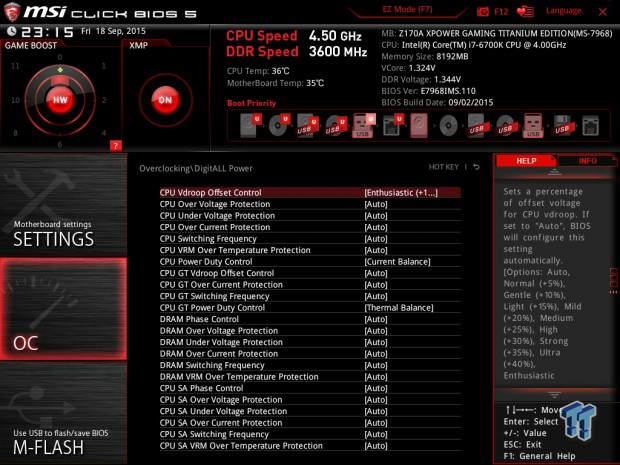Open the M-FLASH BIOS flash menu
The image size is (620, 465).
coord(63,413)
